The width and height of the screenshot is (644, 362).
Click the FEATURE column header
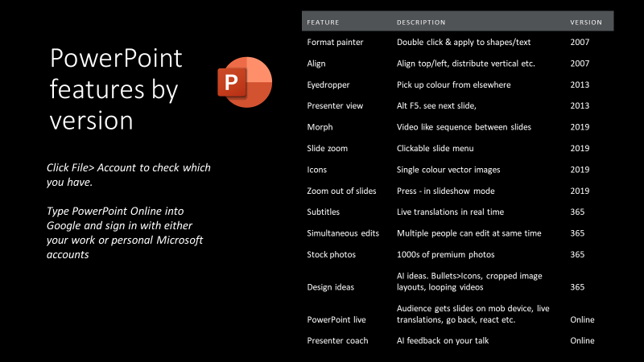pyautogui.click(x=323, y=23)
